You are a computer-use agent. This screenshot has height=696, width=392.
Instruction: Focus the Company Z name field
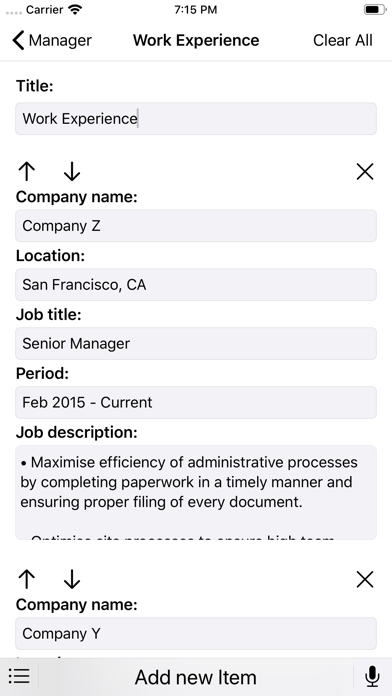pyautogui.click(x=196, y=225)
